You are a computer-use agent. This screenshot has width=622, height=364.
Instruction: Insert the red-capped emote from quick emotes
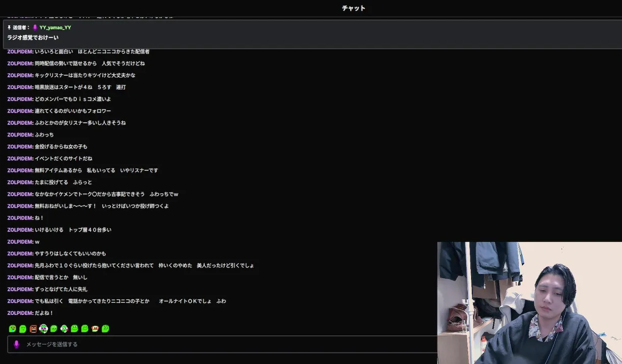pyautogui.click(x=95, y=329)
